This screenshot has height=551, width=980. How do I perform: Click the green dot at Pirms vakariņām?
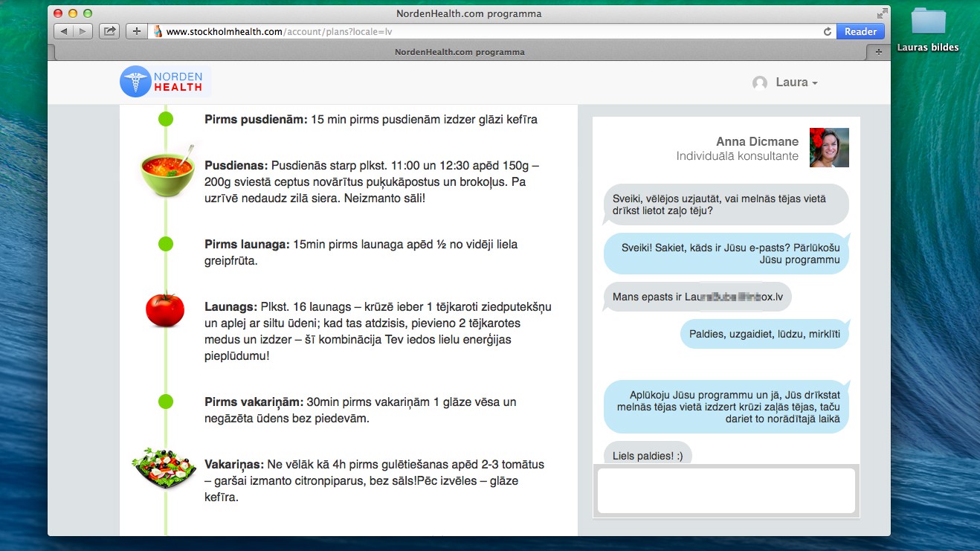[166, 402]
